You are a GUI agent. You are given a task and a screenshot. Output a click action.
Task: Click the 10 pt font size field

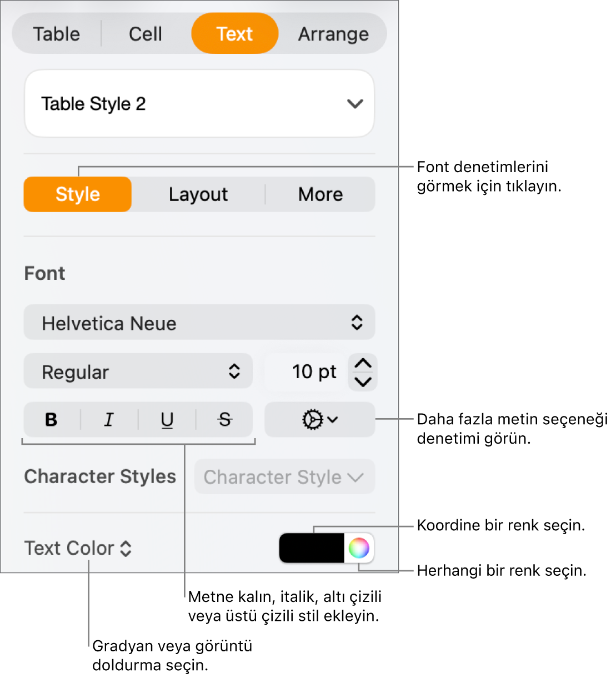tap(306, 371)
